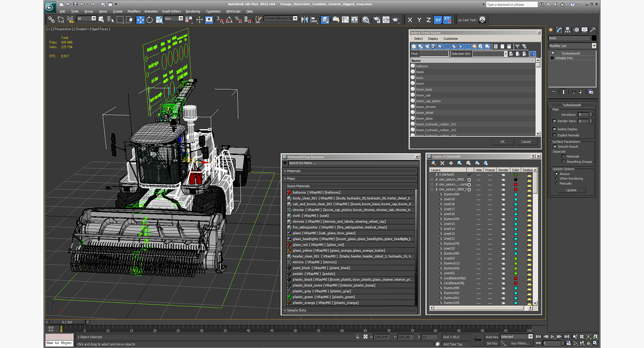Open the Graph Editors menu
This screenshot has height=348, width=644.
point(171,11)
